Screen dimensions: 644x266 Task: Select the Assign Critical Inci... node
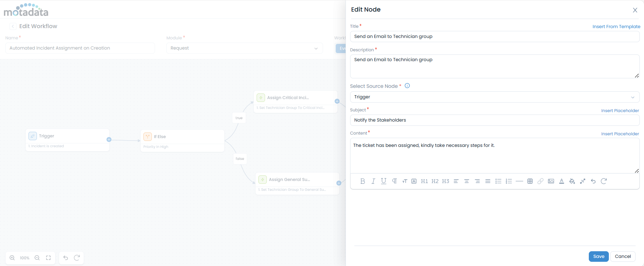coord(296,102)
